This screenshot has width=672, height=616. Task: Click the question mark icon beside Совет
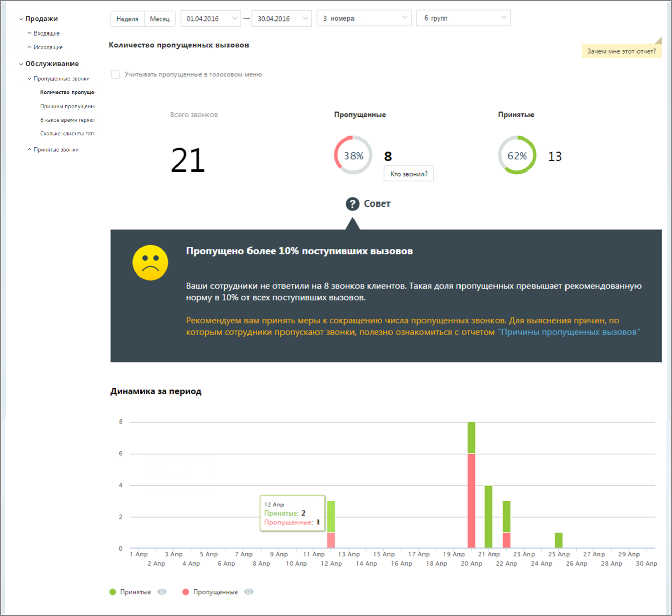click(x=352, y=204)
